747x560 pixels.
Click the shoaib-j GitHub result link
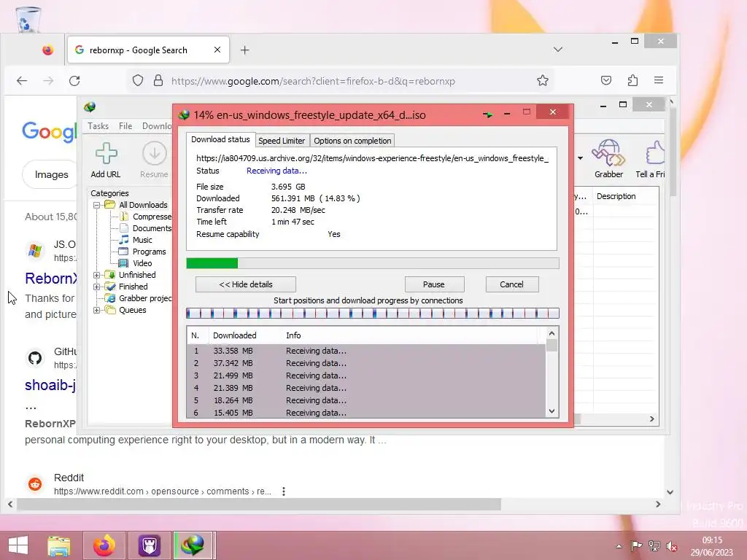50,385
